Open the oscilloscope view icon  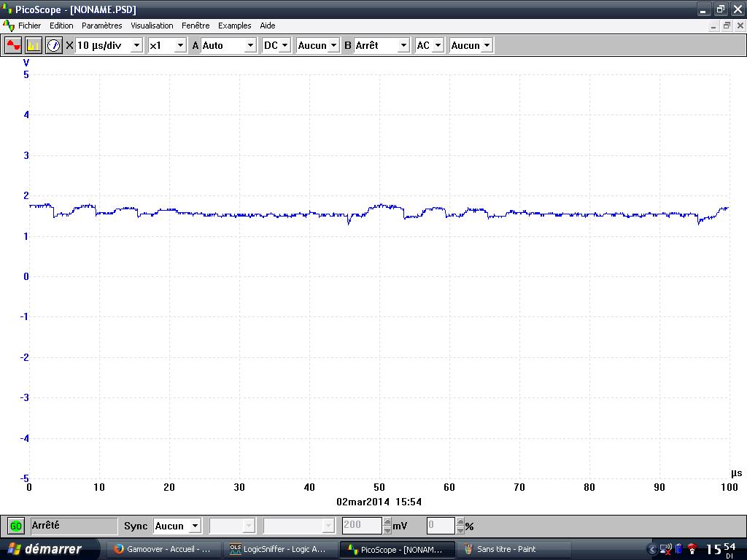(13, 46)
